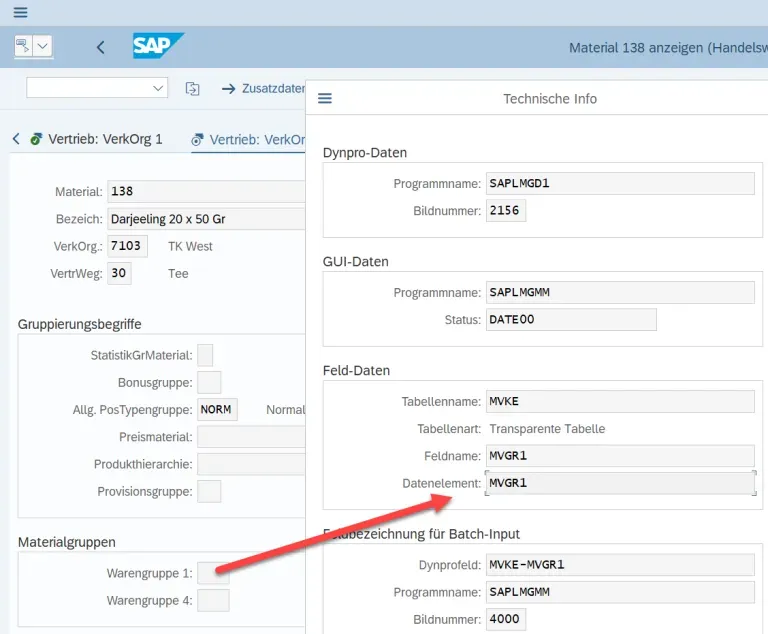Open Zusatzdaten additional data
The height and width of the screenshot is (634, 768).
(x=263, y=89)
